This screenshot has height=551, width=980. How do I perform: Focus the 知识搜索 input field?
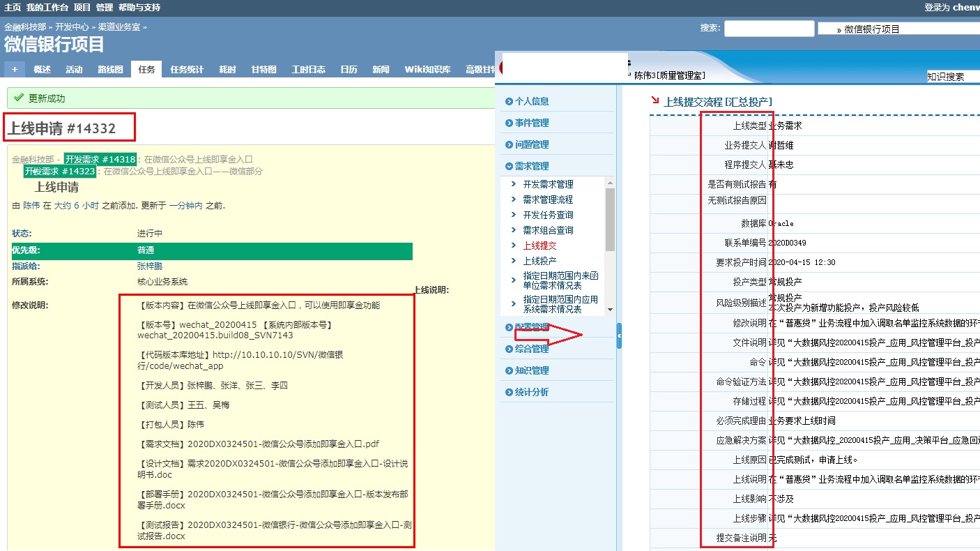click(953, 77)
